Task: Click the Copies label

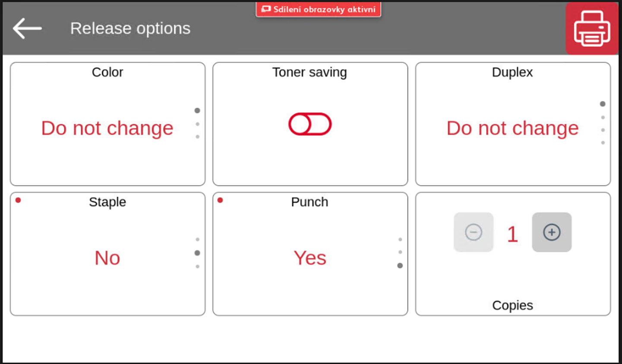Action: pos(512,305)
